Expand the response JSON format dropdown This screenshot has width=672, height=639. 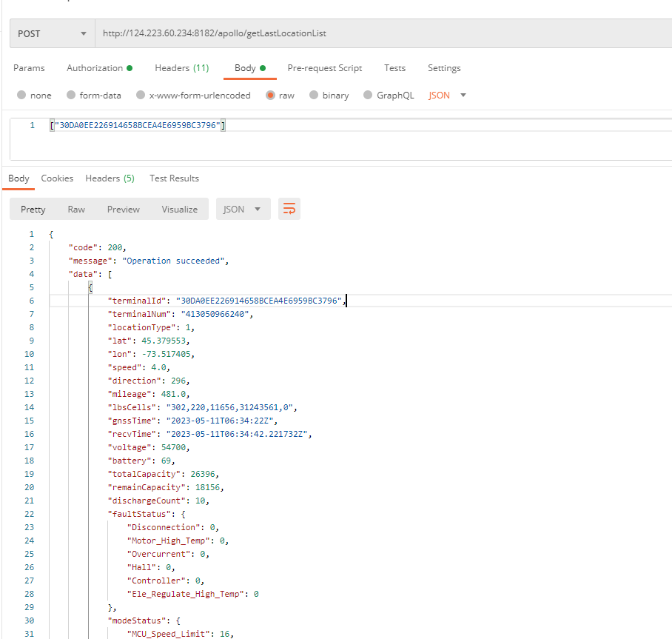242,210
